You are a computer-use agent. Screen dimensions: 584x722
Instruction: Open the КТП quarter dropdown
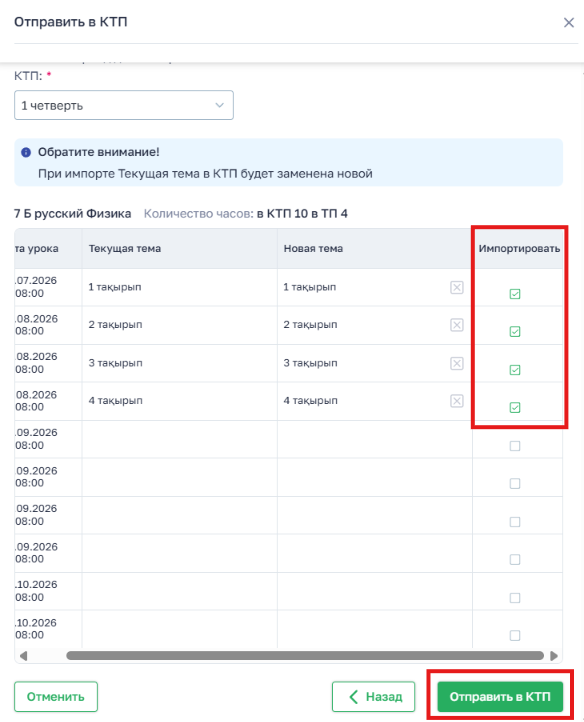click(x=124, y=105)
